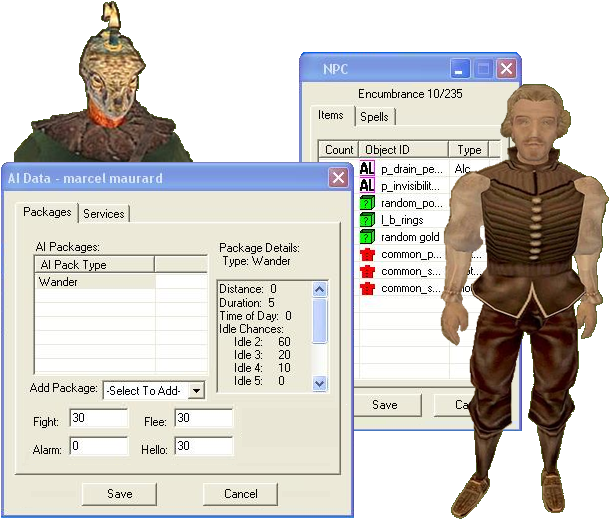This screenshot has height=519, width=609.
Task: Click the Duration: 5 detail line
Action: [x=247, y=303]
